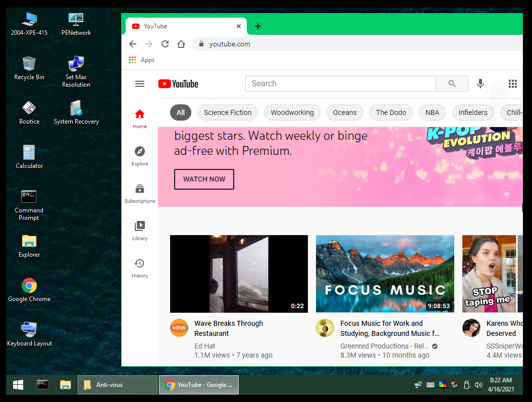Switch to Anti-virus taskbar window
Screen dimensions: 532x402
pos(118,385)
